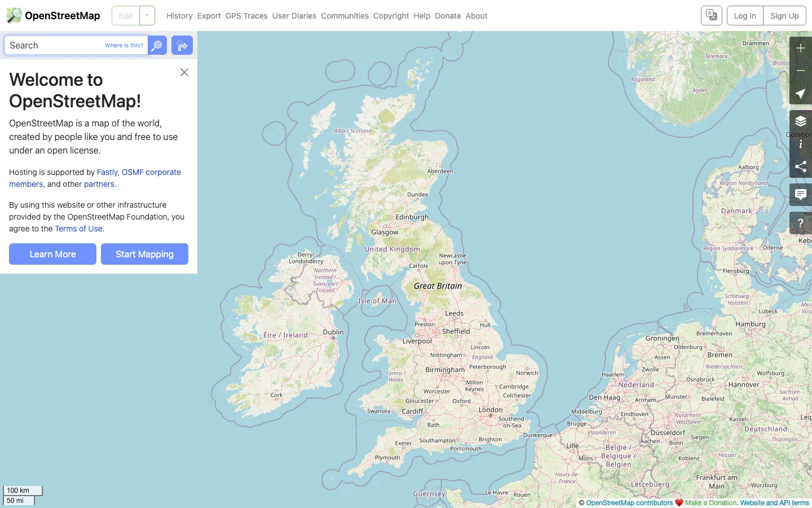
Task: Close the welcome panel
Action: click(x=184, y=72)
